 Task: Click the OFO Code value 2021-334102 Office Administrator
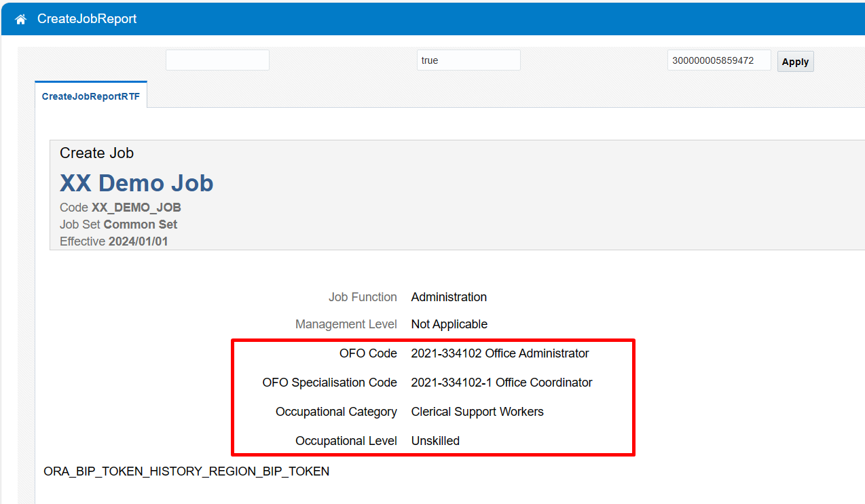tap(499, 353)
